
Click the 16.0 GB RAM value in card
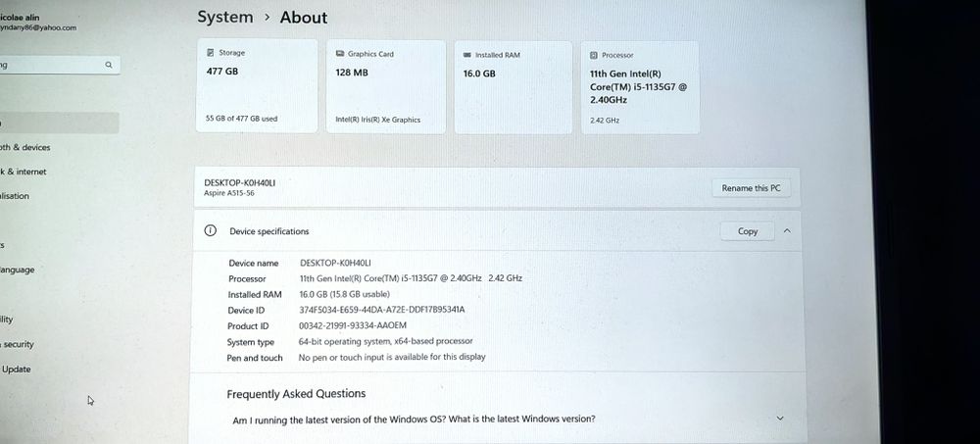tap(479, 74)
